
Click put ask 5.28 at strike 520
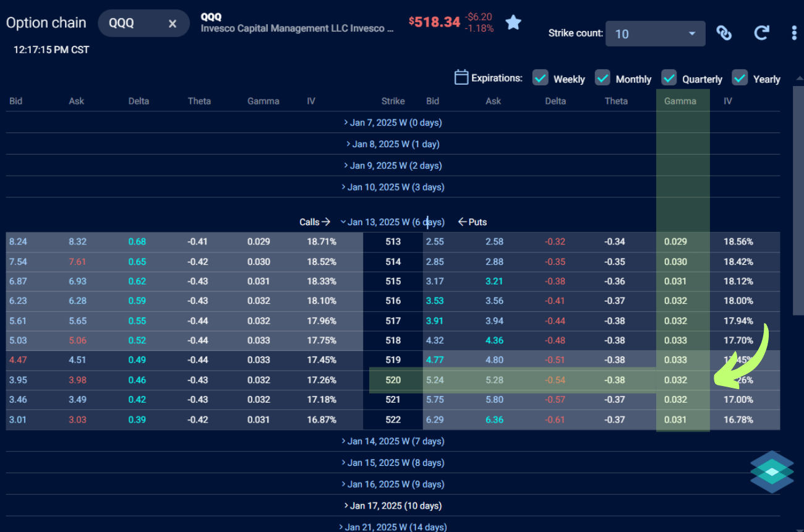click(494, 380)
